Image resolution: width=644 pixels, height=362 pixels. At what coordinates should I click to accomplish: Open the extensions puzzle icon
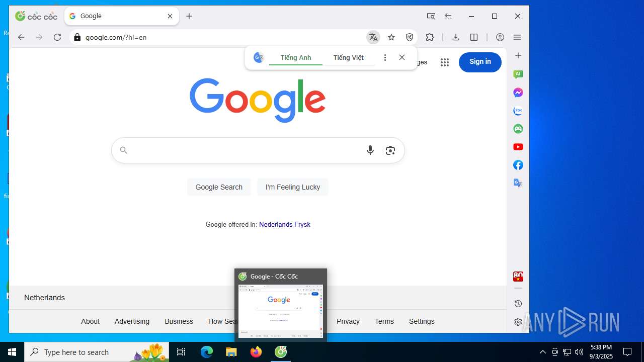(430, 37)
